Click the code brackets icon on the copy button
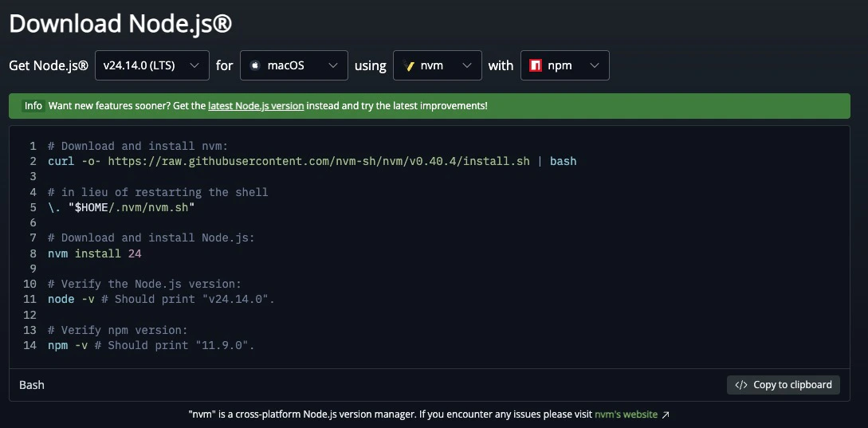The width and height of the screenshot is (868, 428). [741, 385]
